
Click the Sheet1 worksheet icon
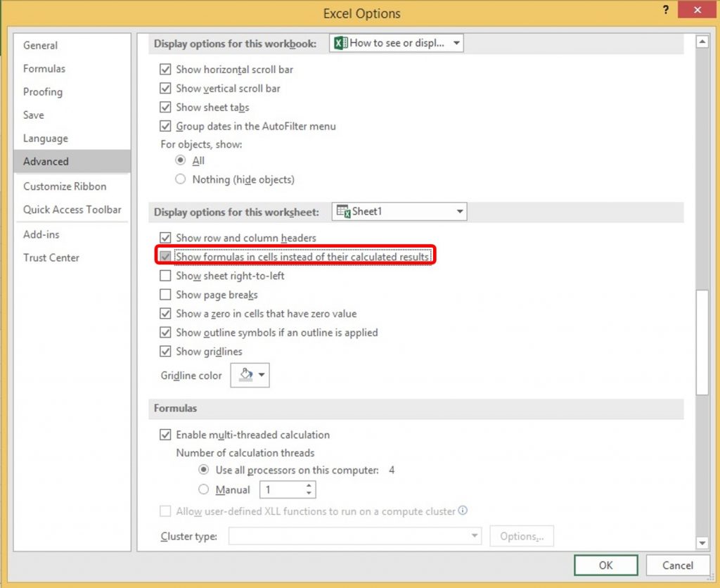(x=343, y=211)
